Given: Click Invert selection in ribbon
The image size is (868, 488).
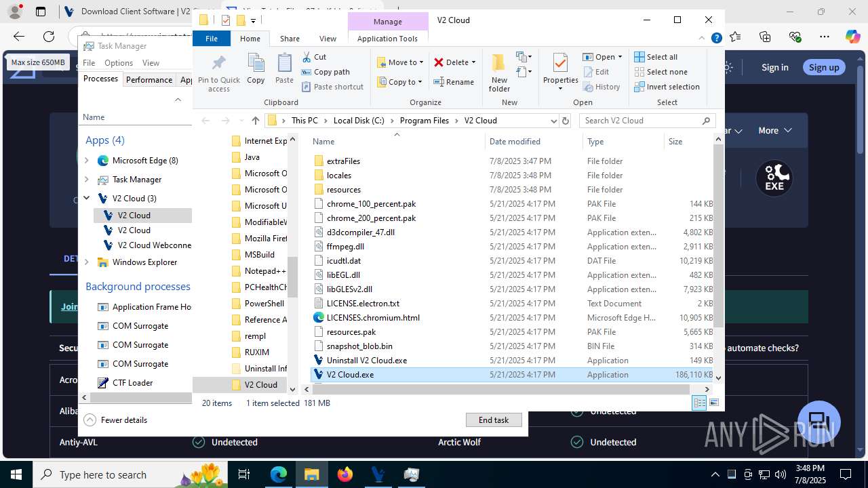Looking at the screenshot, I should pos(667,87).
